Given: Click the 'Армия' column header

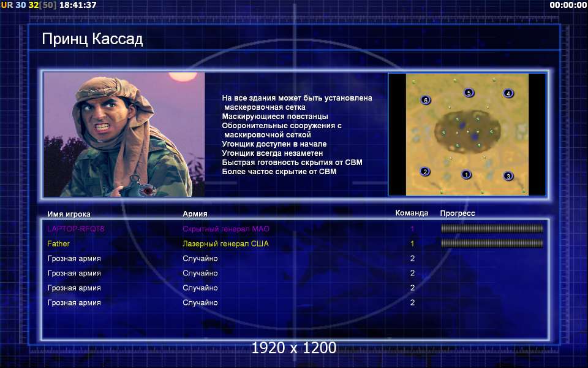Looking at the screenshot, I should pyautogui.click(x=195, y=213).
